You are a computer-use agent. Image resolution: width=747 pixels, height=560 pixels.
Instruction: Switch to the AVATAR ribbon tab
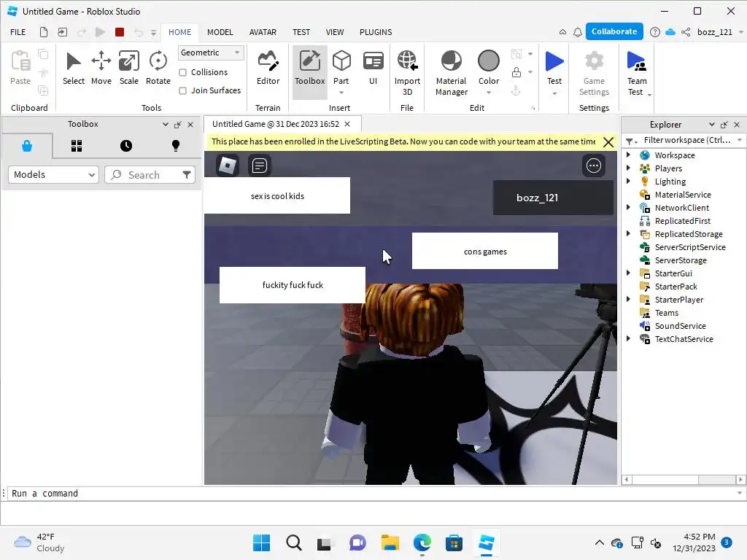(x=263, y=32)
